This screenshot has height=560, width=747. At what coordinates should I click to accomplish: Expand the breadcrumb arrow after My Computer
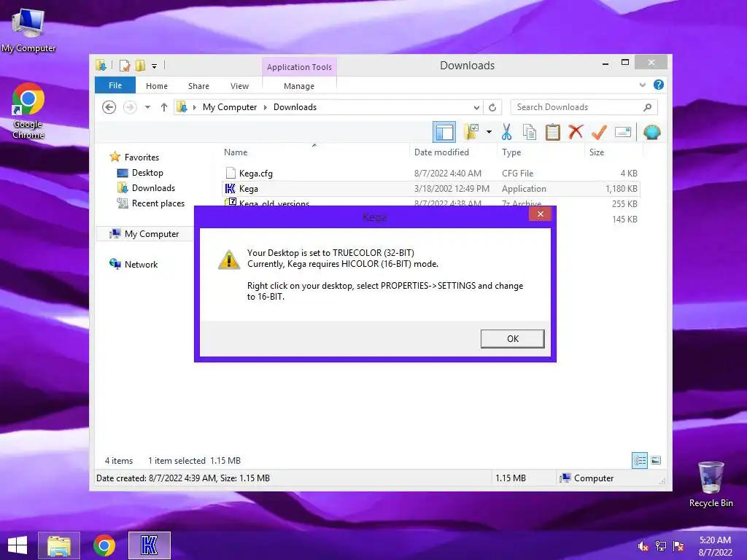(x=266, y=107)
